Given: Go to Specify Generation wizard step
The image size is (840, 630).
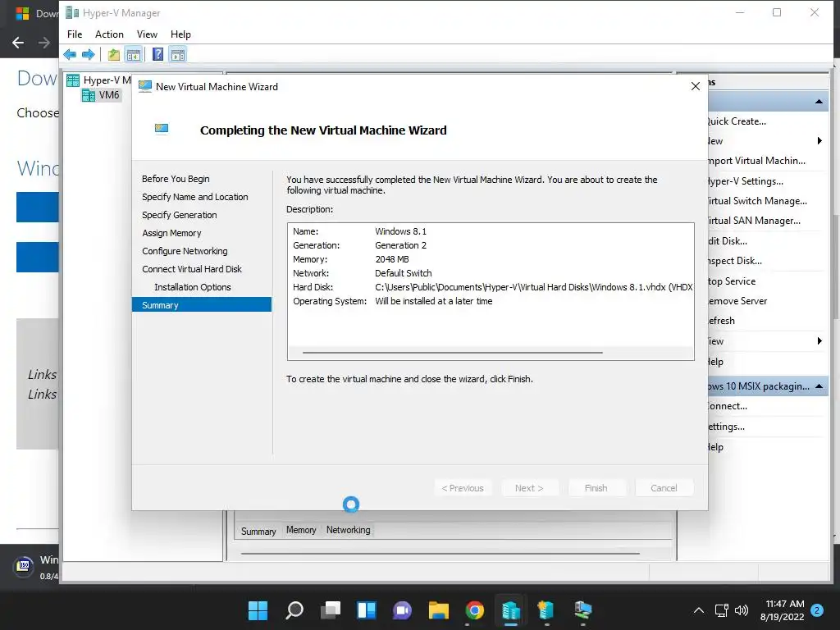Looking at the screenshot, I should pos(180,215).
